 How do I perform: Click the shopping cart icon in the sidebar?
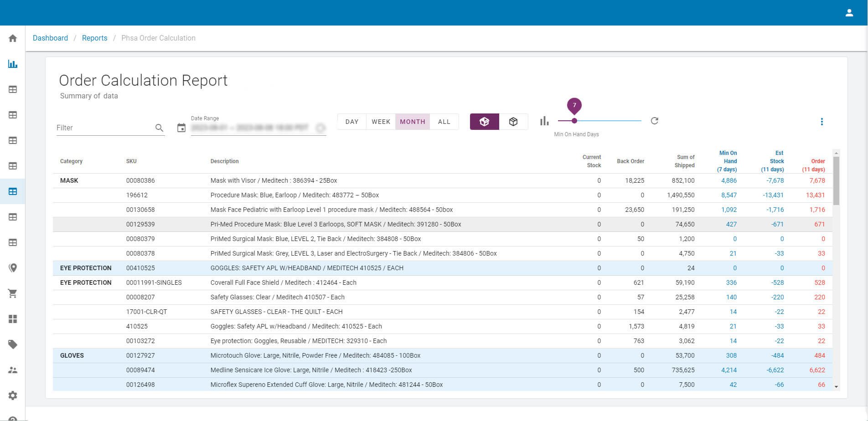coord(12,293)
